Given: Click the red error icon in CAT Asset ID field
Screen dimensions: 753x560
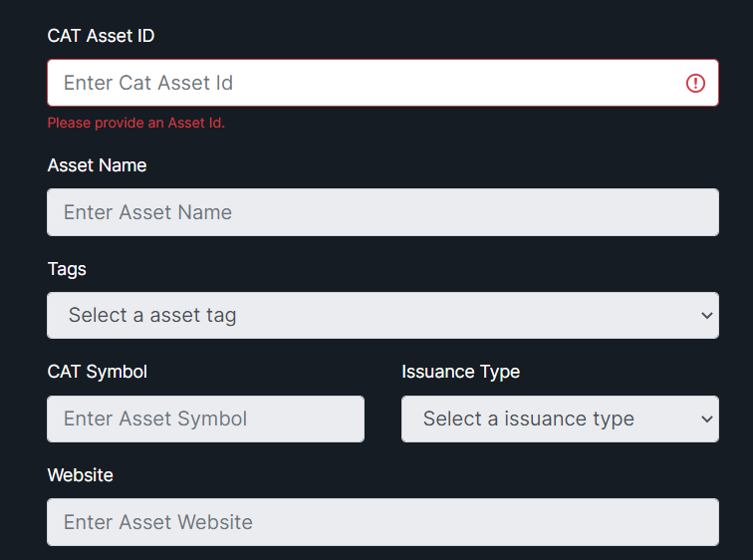Looking at the screenshot, I should pyautogui.click(x=695, y=83).
